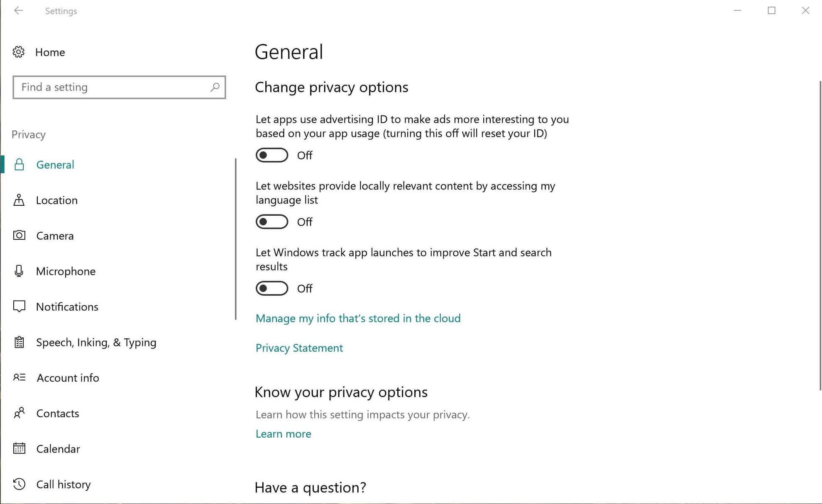Enable advertising ID for apps
The image size is (822, 504).
pos(272,155)
